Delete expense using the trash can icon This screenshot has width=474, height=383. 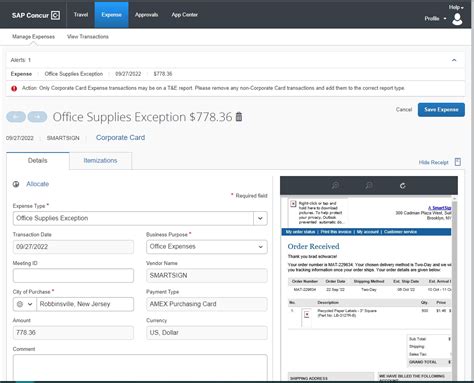[239, 117]
